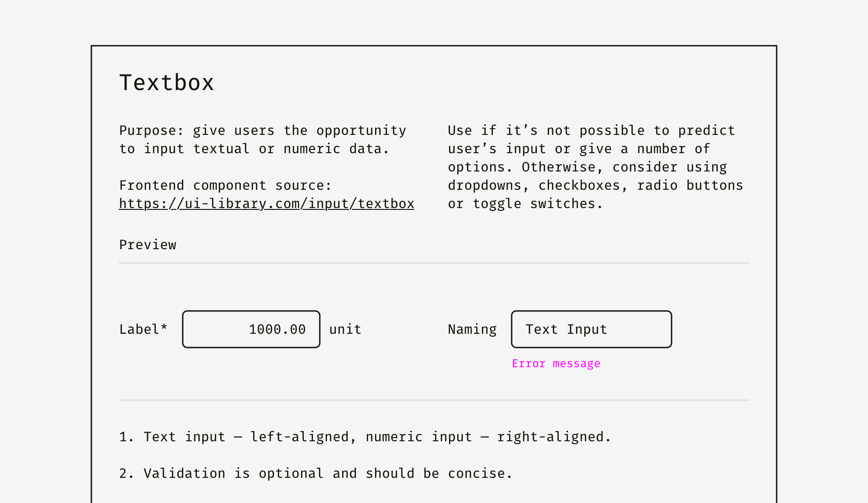Image resolution: width=868 pixels, height=503 pixels.
Task: Click the divider line above the guidelines
Action: coord(434,400)
